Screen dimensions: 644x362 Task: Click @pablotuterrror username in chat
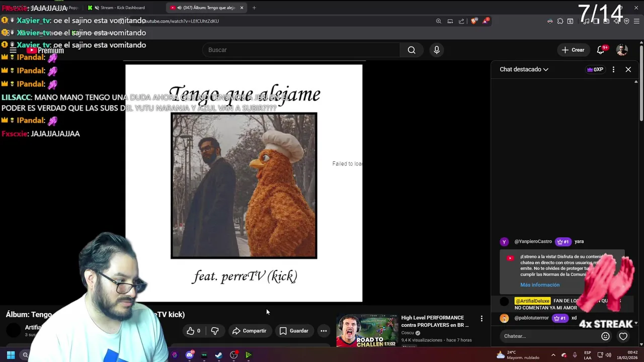pos(531,318)
